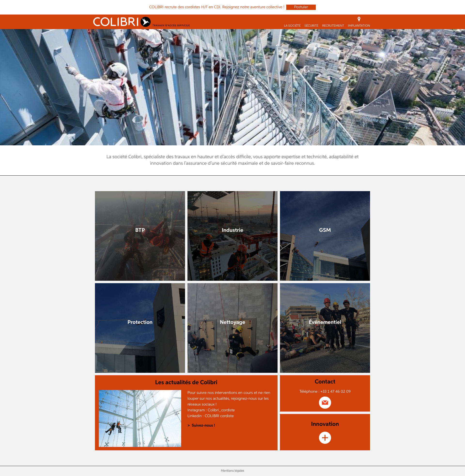This screenshot has width=465, height=476.
Task: Click the Travaux d'accès difficile tagline
Action: (x=171, y=25)
